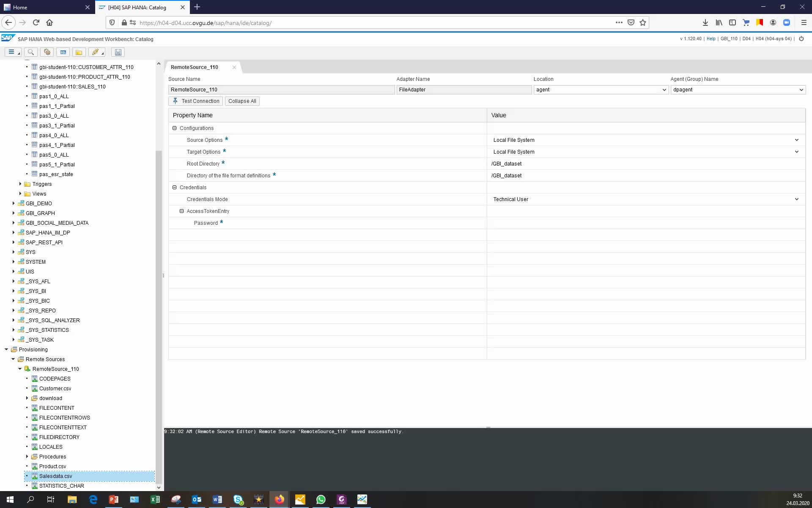This screenshot has width=812, height=508.
Task: Click the chain link toolbar icon
Action: (97, 52)
